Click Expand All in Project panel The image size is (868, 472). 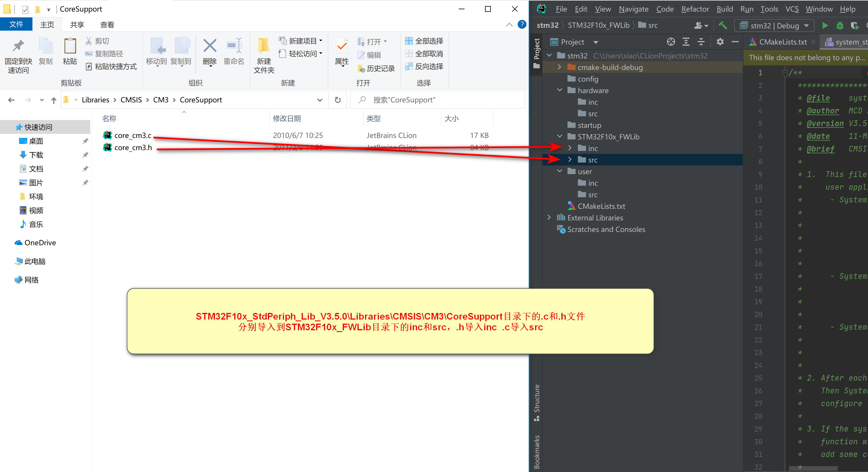686,42
